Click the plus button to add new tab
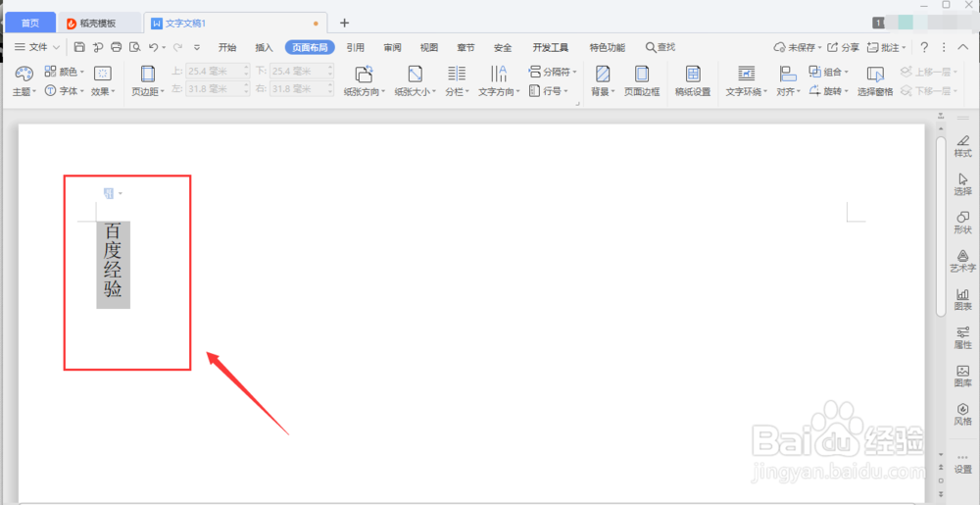 click(x=344, y=24)
